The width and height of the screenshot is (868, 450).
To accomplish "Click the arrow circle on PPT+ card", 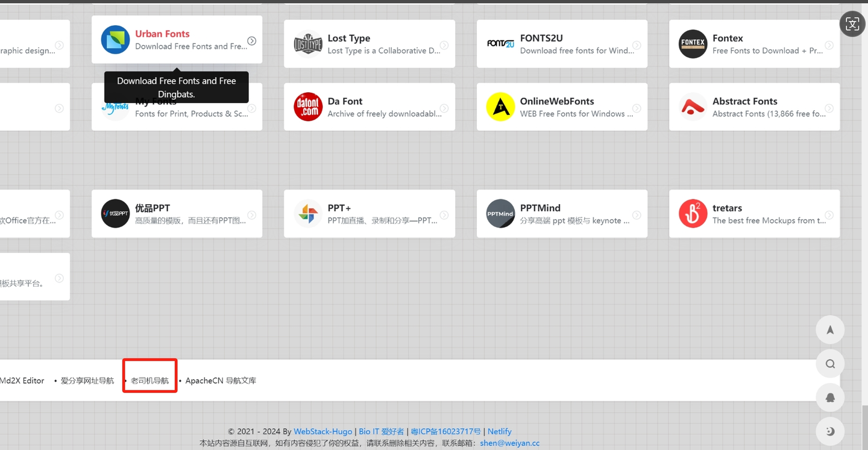I will click(x=444, y=215).
